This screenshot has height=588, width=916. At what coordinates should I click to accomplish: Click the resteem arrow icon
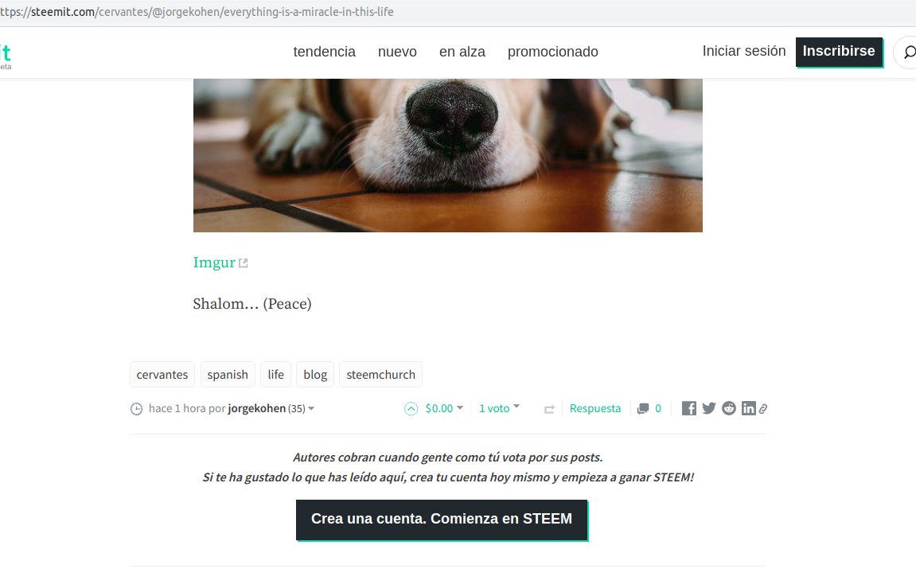pyautogui.click(x=549, y=409)
